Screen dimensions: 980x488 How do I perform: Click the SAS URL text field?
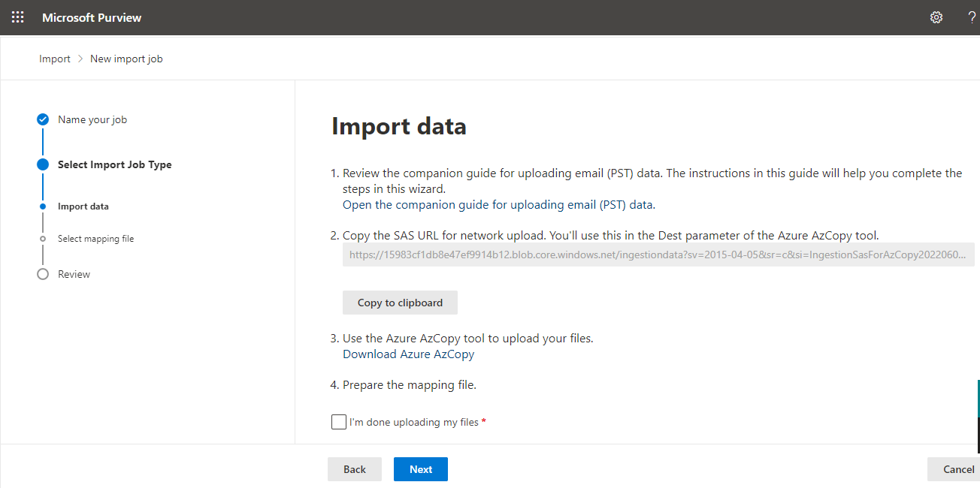658,255
